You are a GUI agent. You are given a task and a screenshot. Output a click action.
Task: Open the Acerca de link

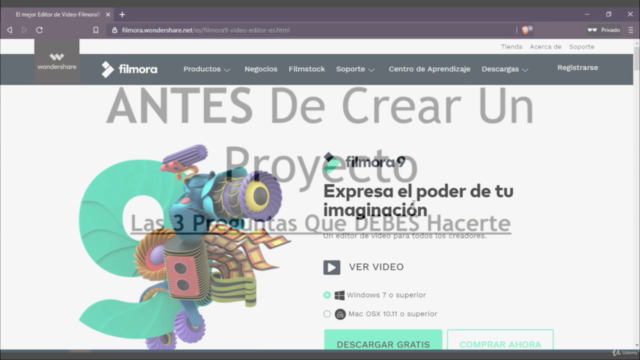pos(545,47)
